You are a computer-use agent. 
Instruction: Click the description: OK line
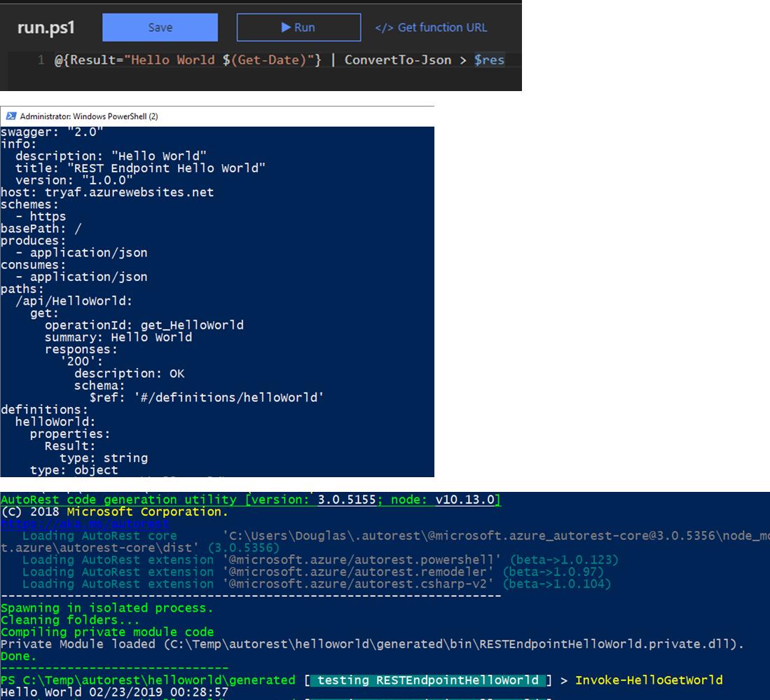click(129, 373)
